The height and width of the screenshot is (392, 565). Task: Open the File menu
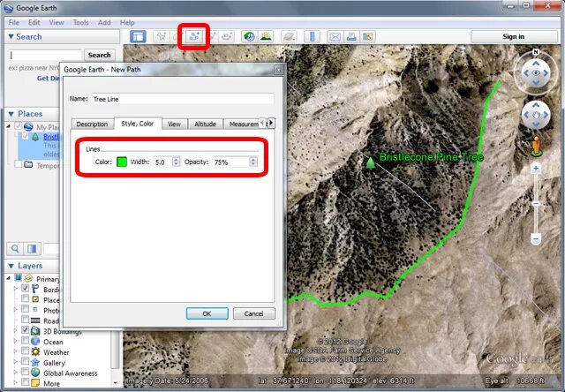tap(14, 22)
